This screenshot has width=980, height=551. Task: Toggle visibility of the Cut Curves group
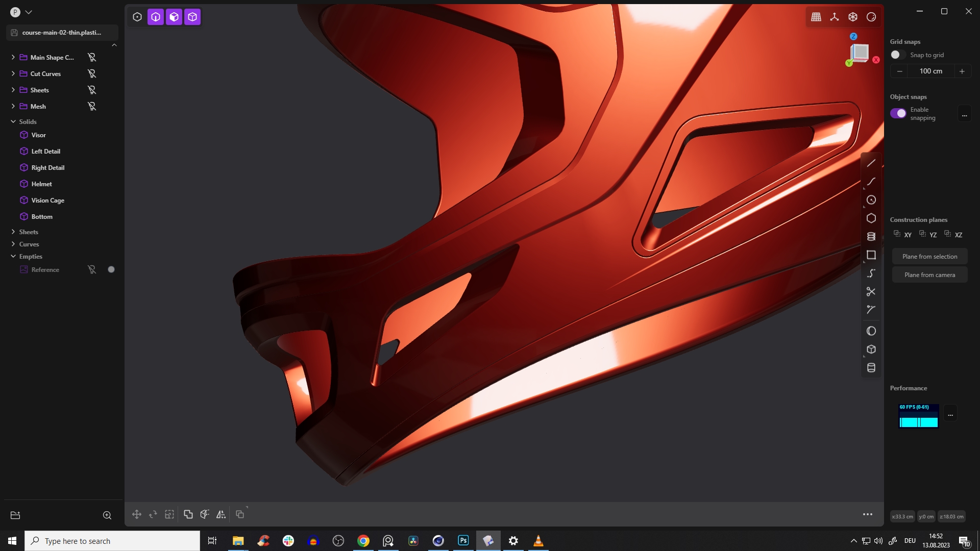91,73
